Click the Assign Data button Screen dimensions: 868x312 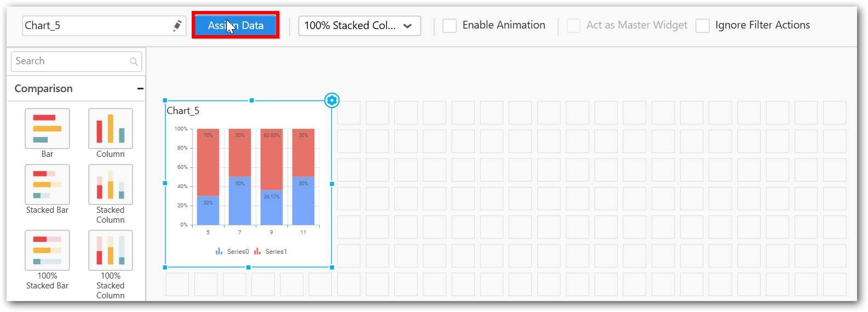[235, 26]
